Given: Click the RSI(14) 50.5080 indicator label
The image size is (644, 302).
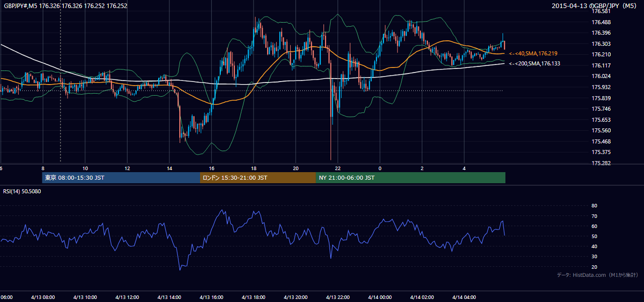Looking at the screenshot, I should pyautogui.click(x=22, y=191).
